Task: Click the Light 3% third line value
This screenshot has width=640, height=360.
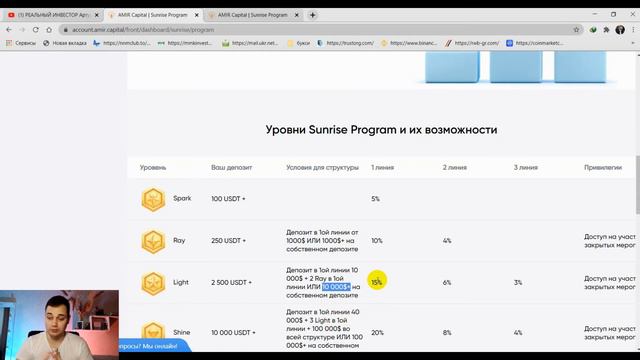Action: click(518, 282)
